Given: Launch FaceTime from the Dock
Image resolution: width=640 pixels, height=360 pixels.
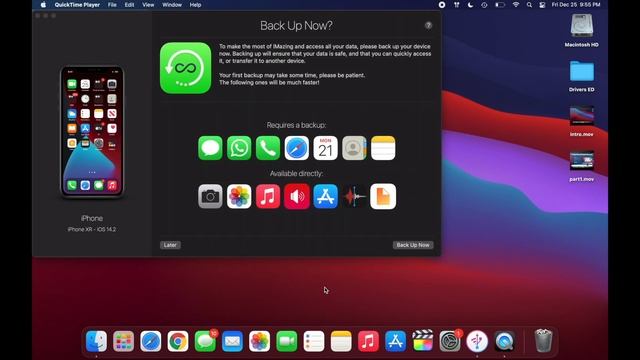Looking at the screenshot, I should [287, 341].
